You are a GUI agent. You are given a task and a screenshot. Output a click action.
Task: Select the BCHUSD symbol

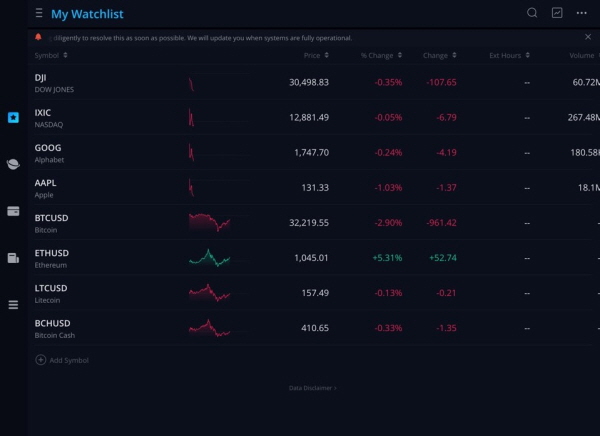(x=52, y=323)
